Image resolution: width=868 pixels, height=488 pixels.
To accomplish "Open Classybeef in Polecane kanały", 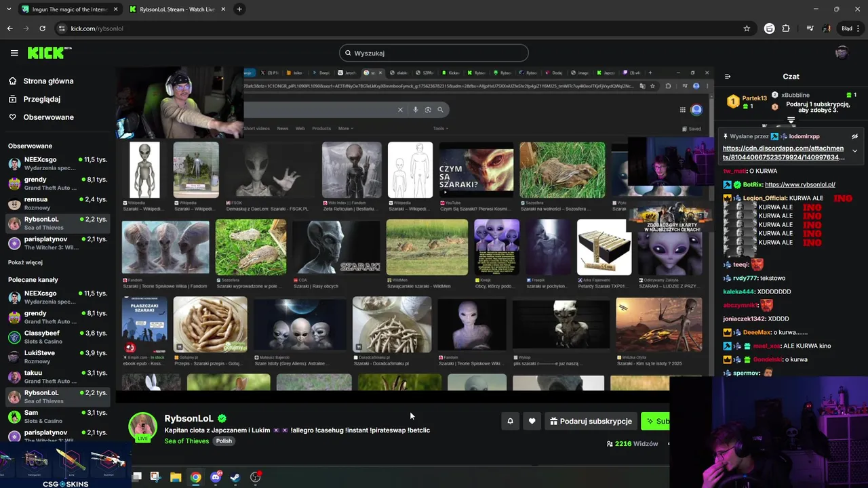I will 57,337.
